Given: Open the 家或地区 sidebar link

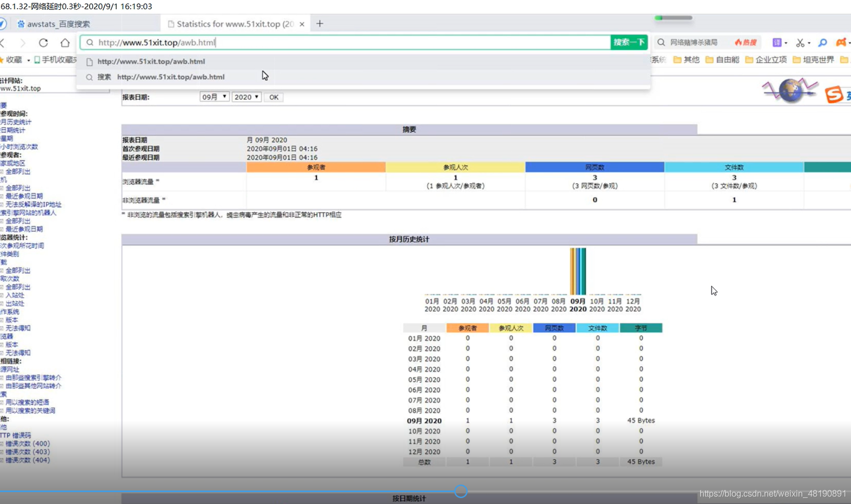Looking at the screenshot, I should pyautogui.click(x=13, y=163).
